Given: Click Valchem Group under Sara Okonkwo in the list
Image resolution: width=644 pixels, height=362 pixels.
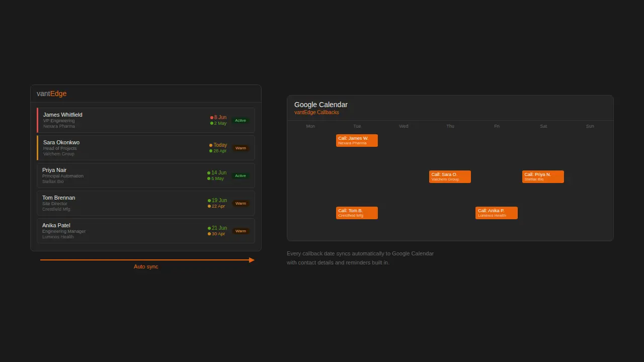Looking at the screenshot, I should (x=59, y=154).
